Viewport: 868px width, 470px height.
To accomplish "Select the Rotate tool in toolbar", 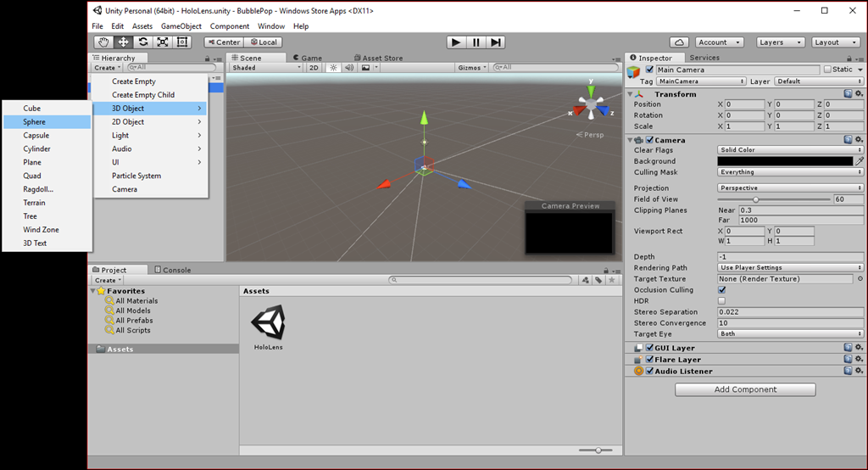I will 142,42.
